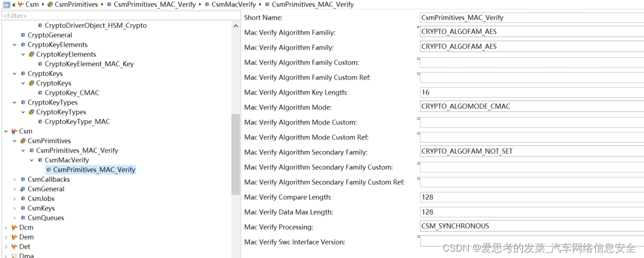
Task: Click the Dem module icon
Action: 14,237
